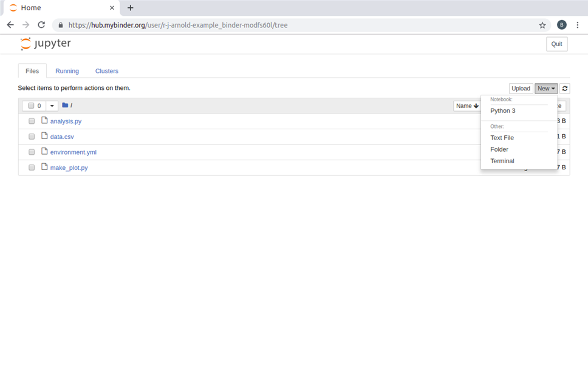Viewport: 588px width, 375px height.
Task: Bookmark this page with star icon
Action: pos(542,25)
